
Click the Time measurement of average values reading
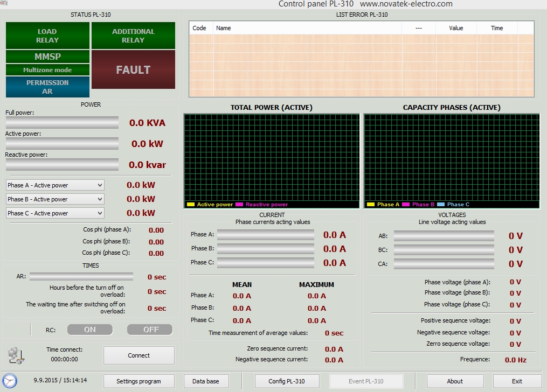[334, 333]
